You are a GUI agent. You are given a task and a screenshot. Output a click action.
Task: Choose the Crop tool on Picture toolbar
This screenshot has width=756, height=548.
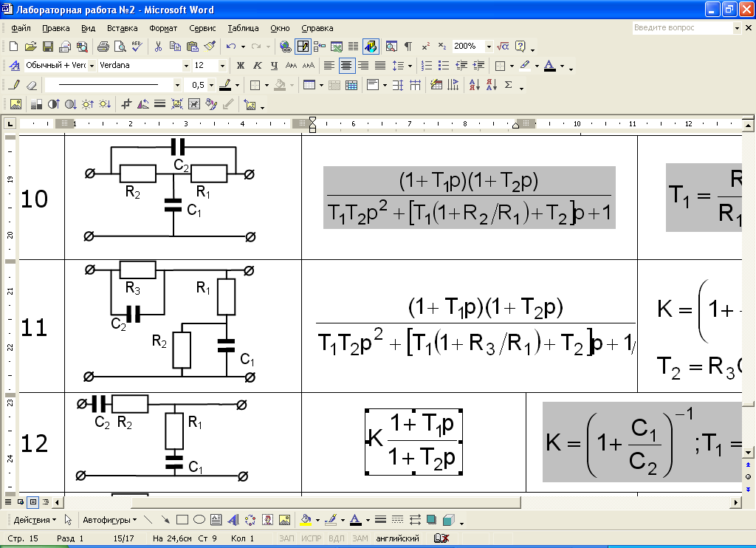126,104
